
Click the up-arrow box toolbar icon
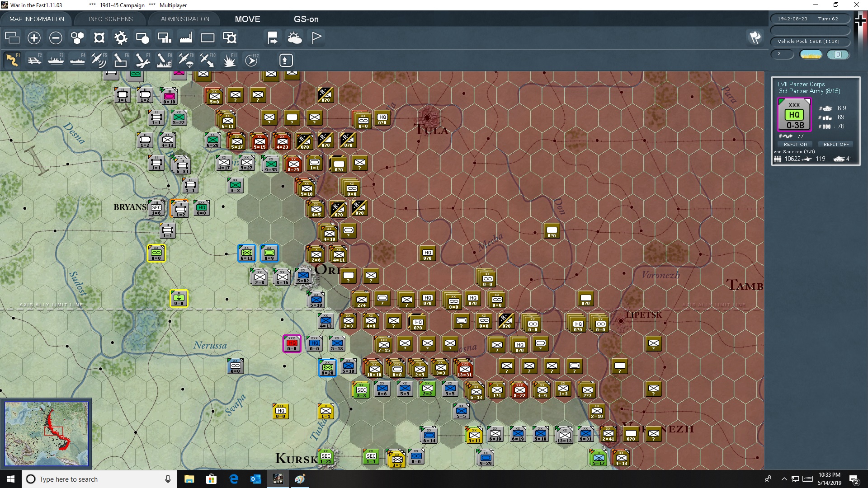tap(286, 60)
